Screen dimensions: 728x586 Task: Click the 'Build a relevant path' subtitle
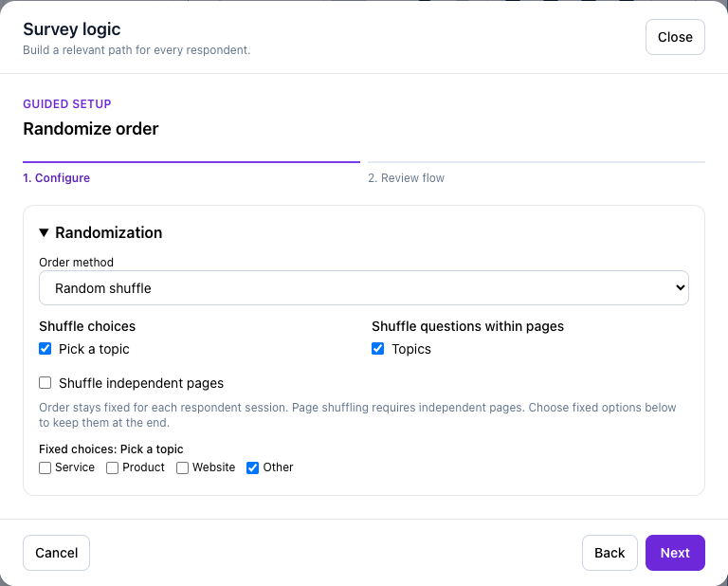point(136,50)
